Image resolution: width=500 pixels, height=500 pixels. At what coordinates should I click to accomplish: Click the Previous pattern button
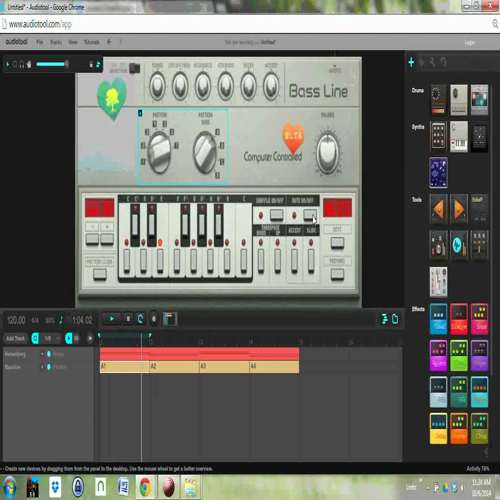pyautogui.click(x=337, y=274)
